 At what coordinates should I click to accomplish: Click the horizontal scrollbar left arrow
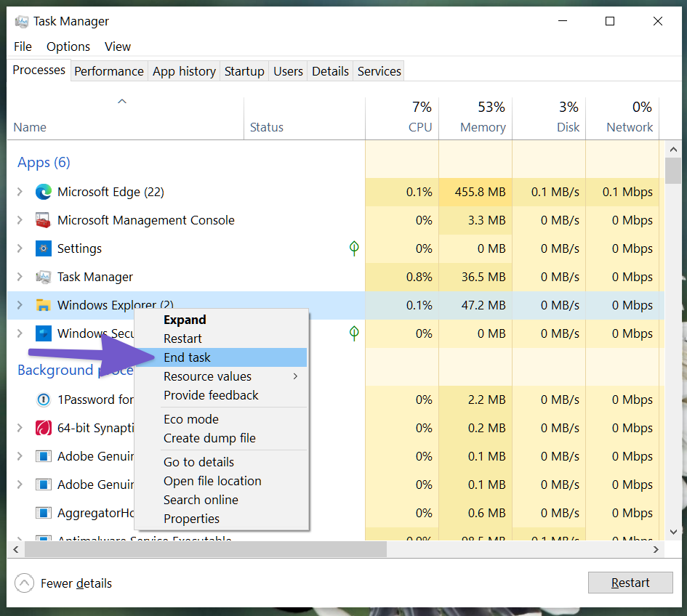point(16,549)
